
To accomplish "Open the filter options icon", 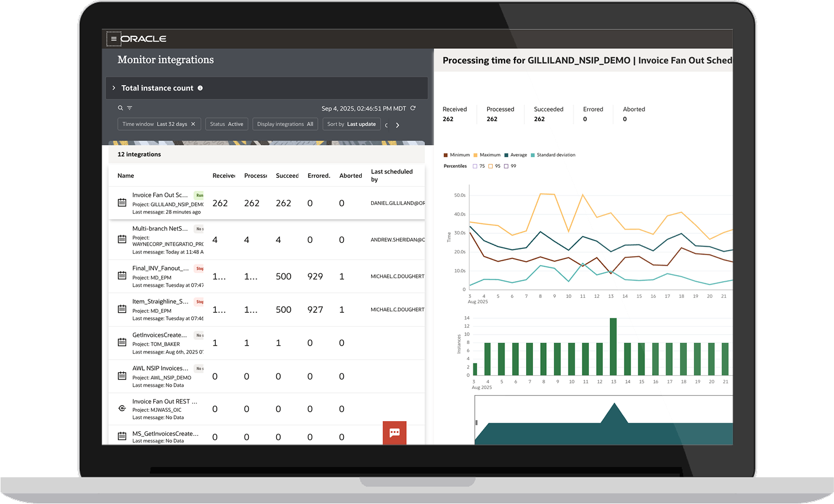I will [x=129, y=108].
